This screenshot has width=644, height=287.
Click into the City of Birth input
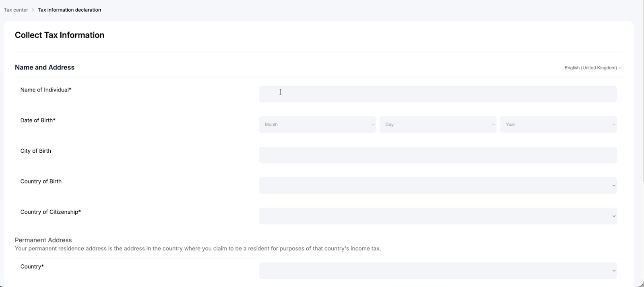tap(438, 155)
